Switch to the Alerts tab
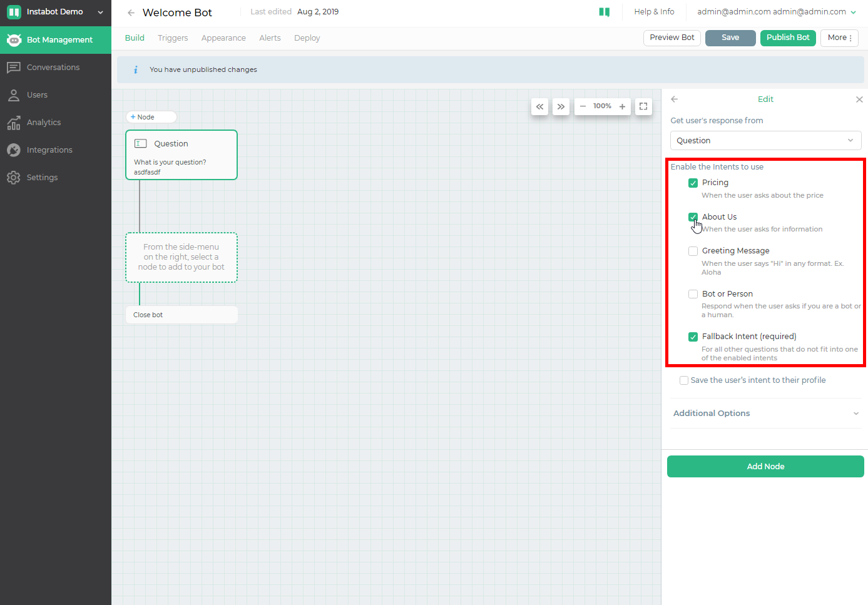 pyautogui.click(x=270, y=38)
